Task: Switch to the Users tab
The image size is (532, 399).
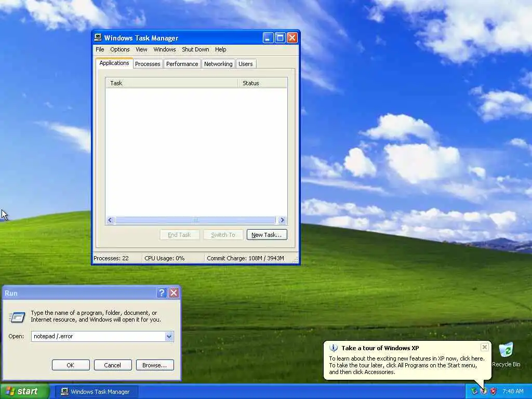Action: pos(246,64)
